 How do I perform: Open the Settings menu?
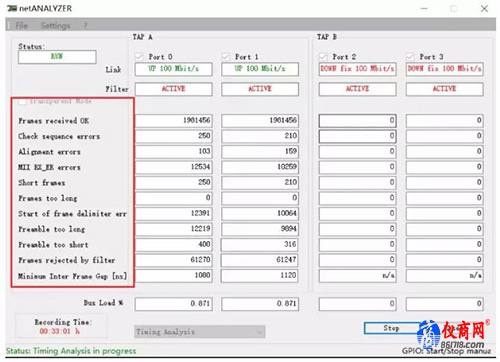point(55,25)
